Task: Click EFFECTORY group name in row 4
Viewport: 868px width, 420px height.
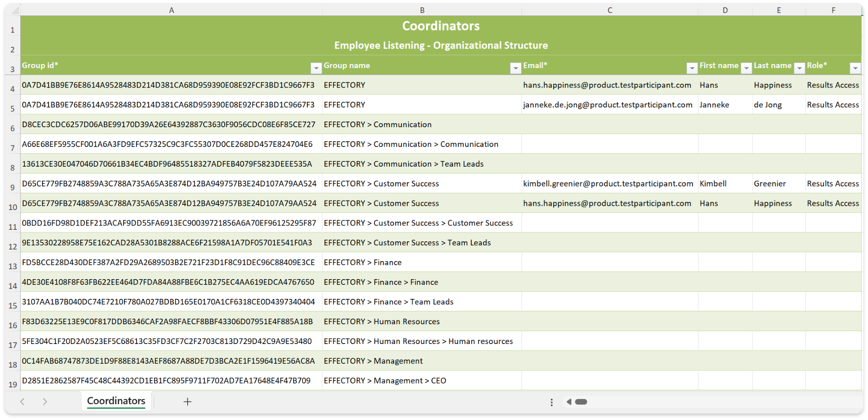Action: coord(422,85)
